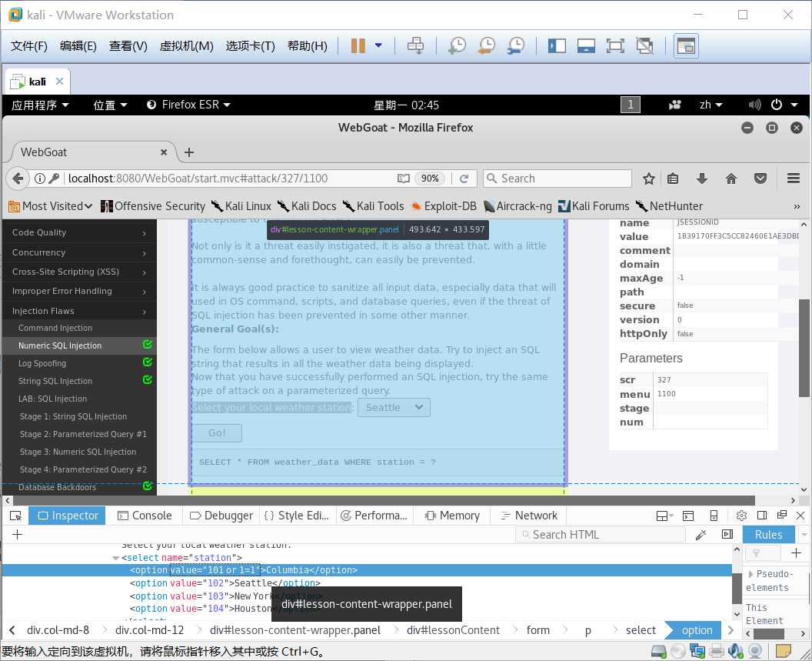The height and width of the screenshot is (661, 812).
Task: Open the Seattle weather station dropdown
Action: point(394,408)
